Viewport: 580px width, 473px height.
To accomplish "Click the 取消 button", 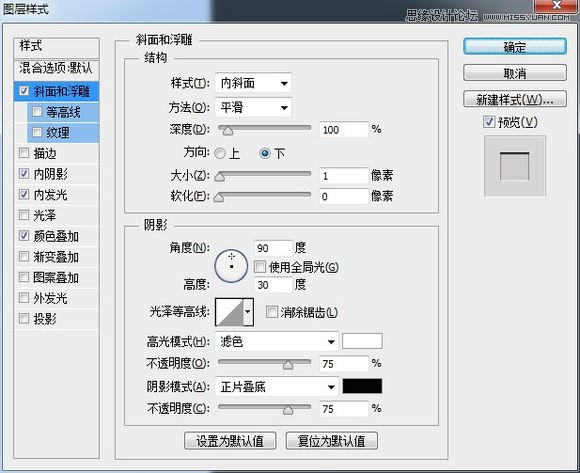I will click(x=515, y=73).
